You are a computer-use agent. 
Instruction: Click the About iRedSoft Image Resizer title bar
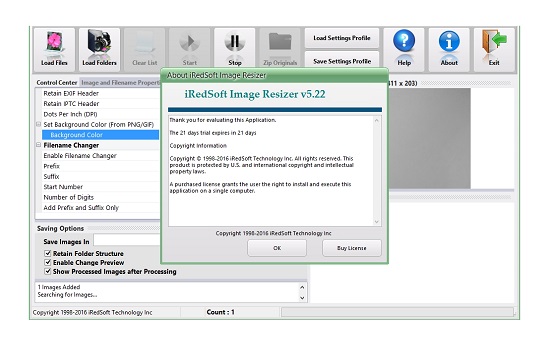[275, 75]
